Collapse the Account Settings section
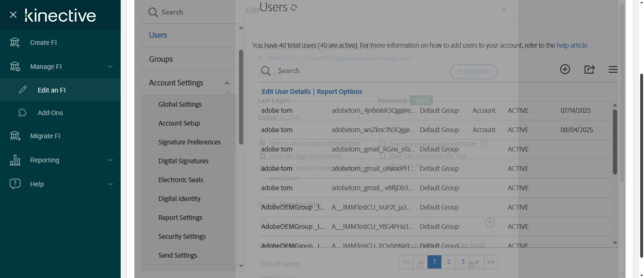Viewport: 644px width, 278px height. (227, 83)
